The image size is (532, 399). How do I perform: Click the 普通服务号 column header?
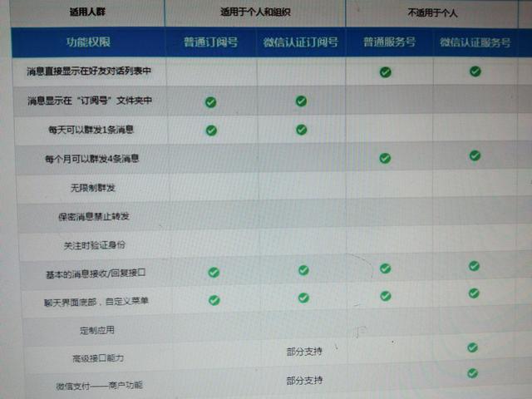pos(389,42)
